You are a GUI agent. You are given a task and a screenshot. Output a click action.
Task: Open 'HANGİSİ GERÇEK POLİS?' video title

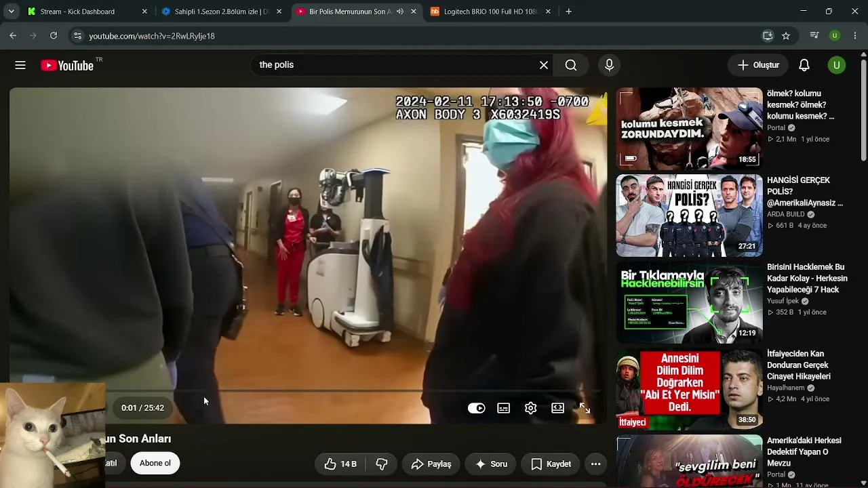[x=805, y=191]
